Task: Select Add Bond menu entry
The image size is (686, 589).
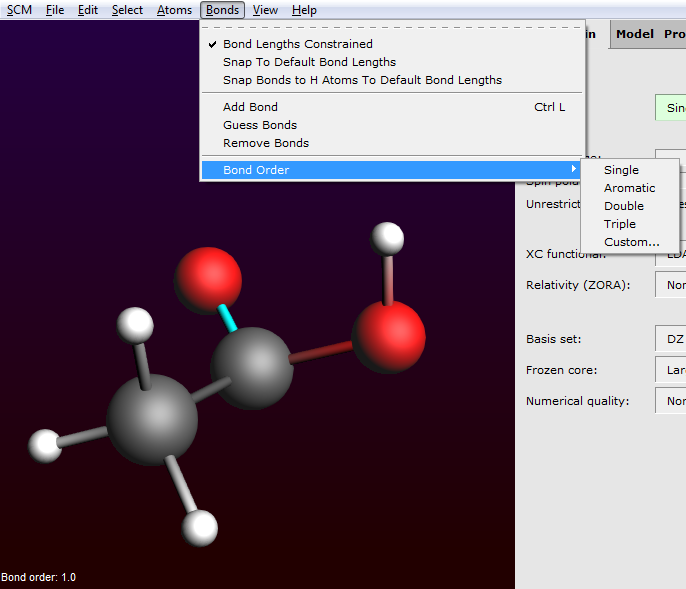Action: tap(392, 107)
